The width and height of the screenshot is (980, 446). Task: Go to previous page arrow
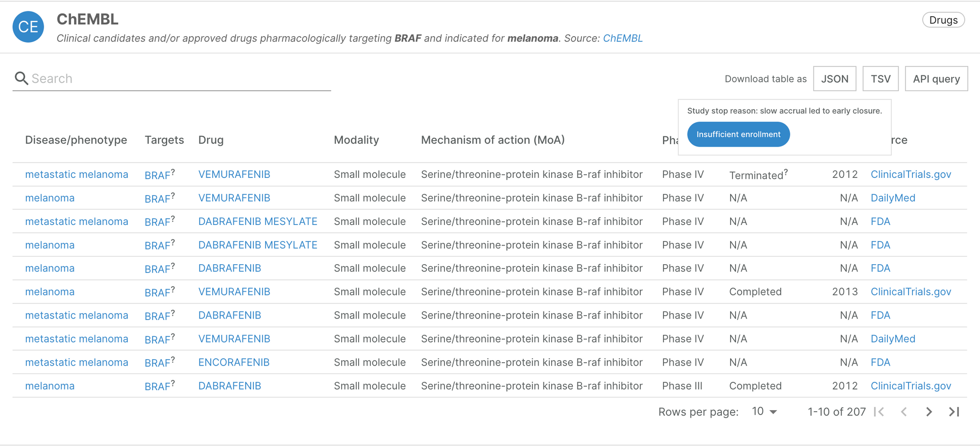pos(904,412)
